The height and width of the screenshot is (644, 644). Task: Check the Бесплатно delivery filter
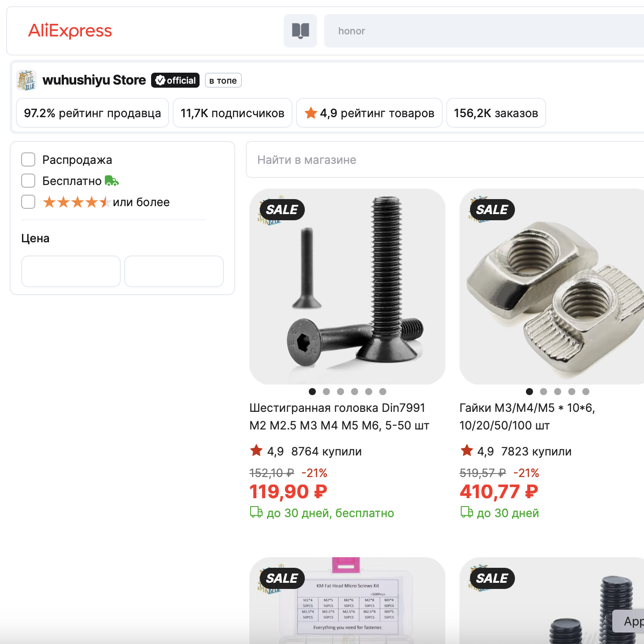(28, 181)
